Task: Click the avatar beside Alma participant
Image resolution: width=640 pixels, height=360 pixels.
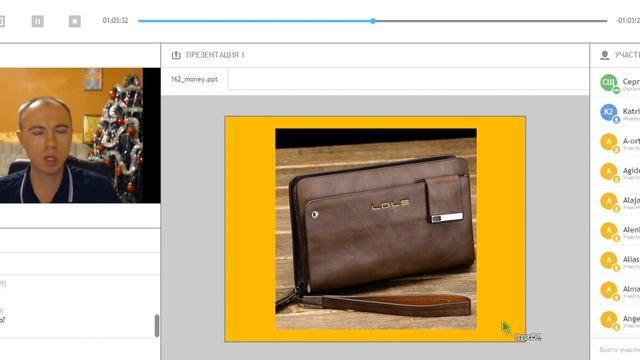Action: click(609, 290)
